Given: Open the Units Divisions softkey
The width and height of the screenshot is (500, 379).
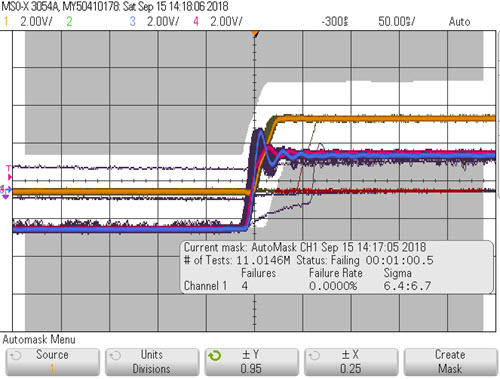Looking at the screenshot, I should [152, 362].
